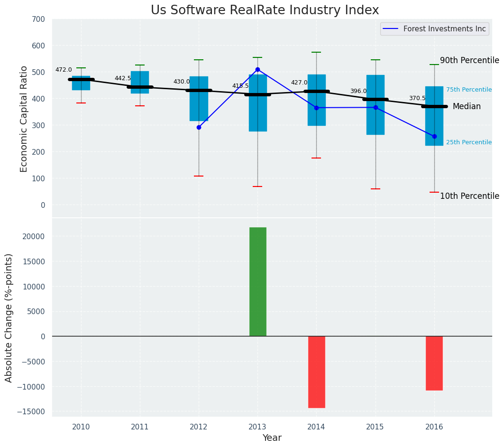Click the blue data point for 2014
Viewport: 504px width, 447px height.
pyautogui.click(x=316, y=108)
